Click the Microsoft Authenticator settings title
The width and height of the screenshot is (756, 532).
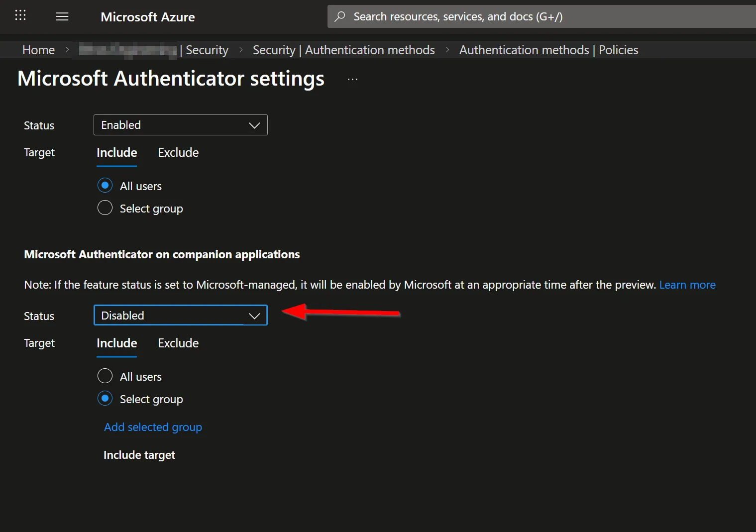coord(171,79)
